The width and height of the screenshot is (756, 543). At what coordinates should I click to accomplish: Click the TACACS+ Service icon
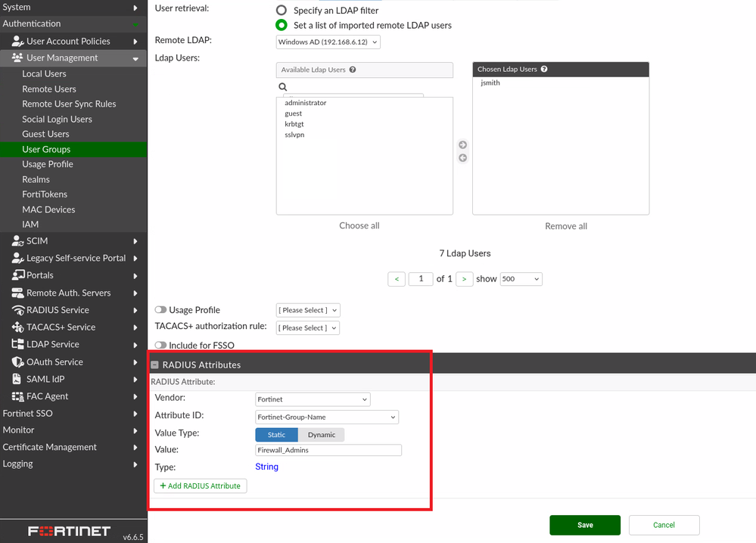pyautogui.click(x=18, y=327)
